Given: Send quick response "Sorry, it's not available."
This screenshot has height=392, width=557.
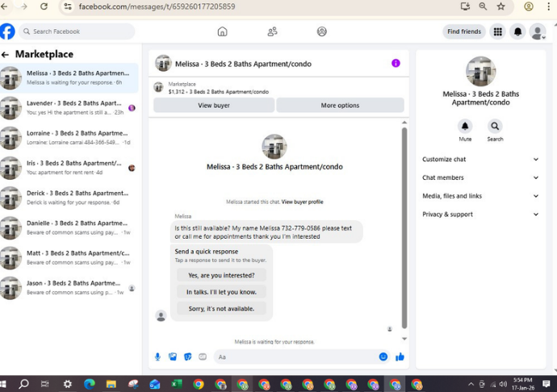Looking at the screenshot, I should [221, 309].
